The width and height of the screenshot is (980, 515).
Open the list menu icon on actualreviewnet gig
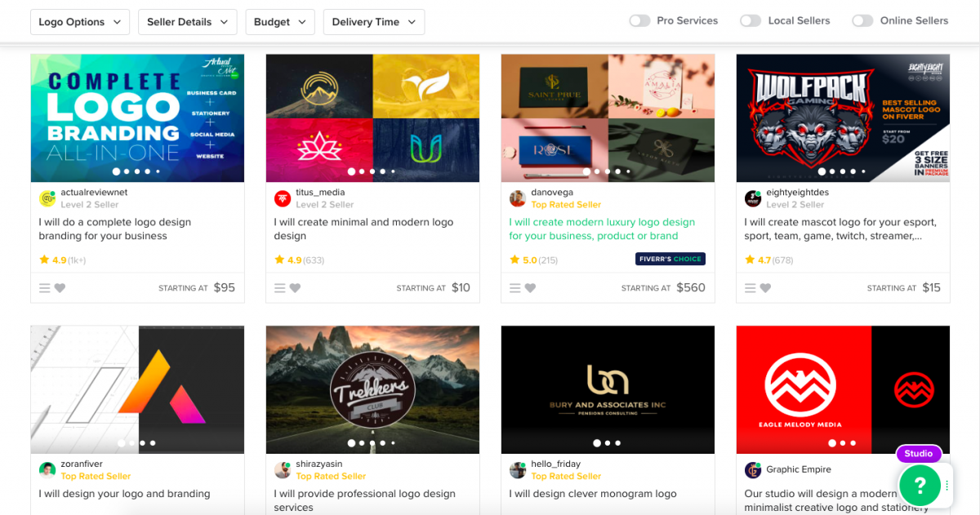click(45, 288)
